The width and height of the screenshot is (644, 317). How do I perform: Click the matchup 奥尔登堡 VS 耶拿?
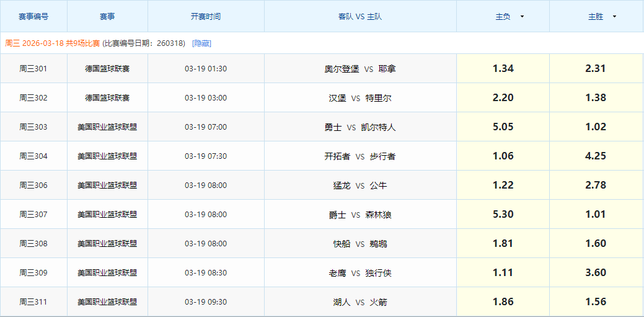pos(360,69)
